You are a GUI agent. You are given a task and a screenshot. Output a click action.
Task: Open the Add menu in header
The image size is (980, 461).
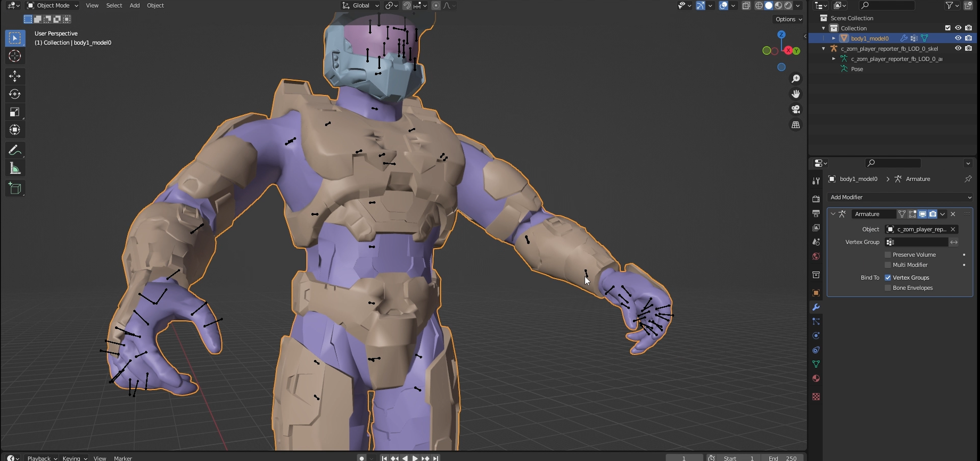[x=135, y=5]
